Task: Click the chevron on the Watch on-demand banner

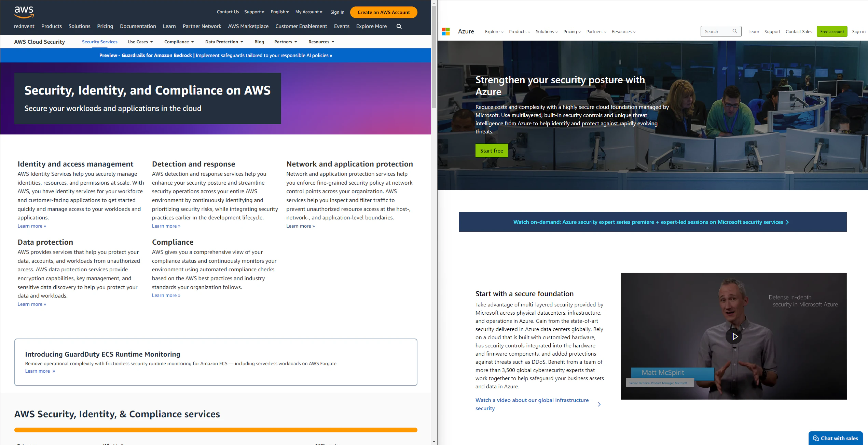Action: (x=788, y=222)
